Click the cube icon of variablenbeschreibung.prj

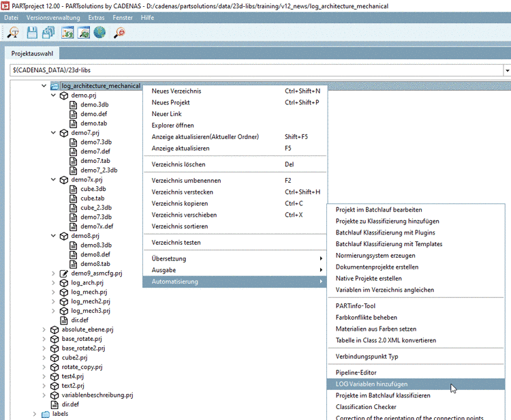(x=55, y=395)
